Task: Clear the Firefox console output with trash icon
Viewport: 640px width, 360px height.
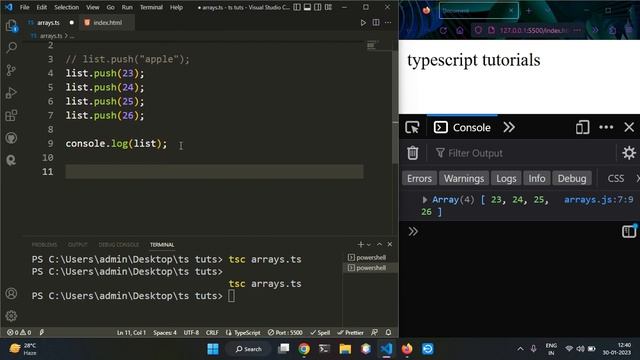Action: click(413, 153)
